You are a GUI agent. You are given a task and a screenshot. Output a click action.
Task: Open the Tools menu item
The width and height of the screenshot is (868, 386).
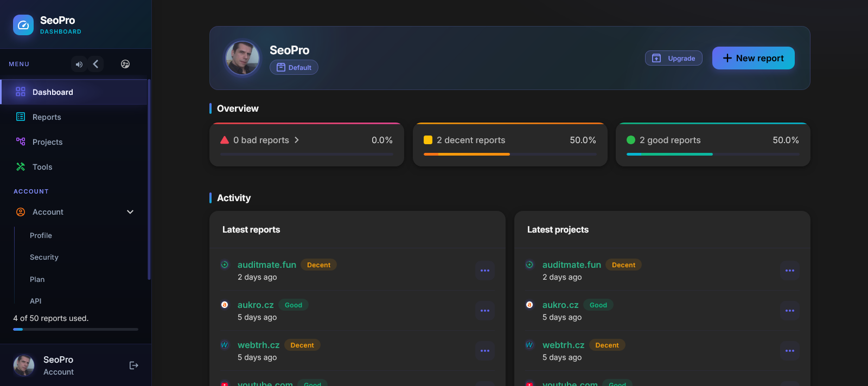(74, 167)
